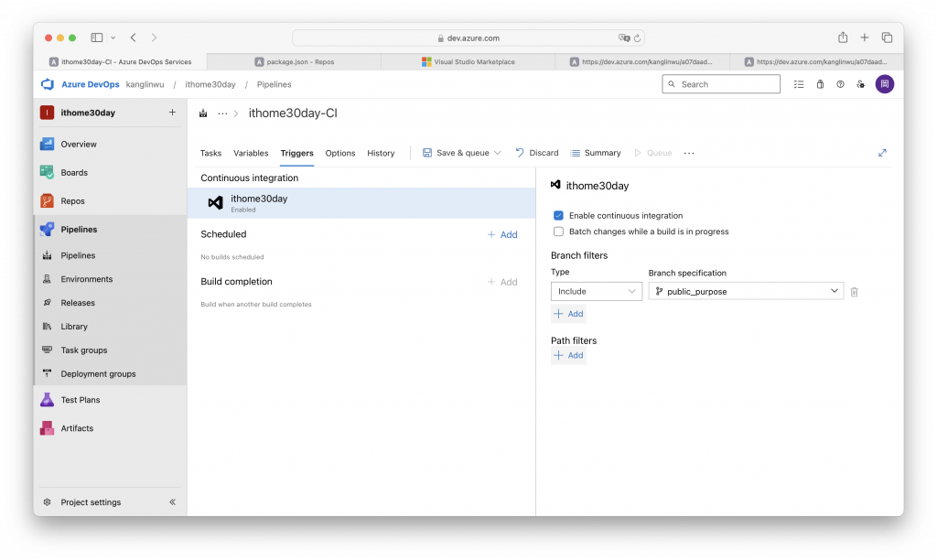
Task: Open work items list icon in header
Action: (x=798, y=84)
